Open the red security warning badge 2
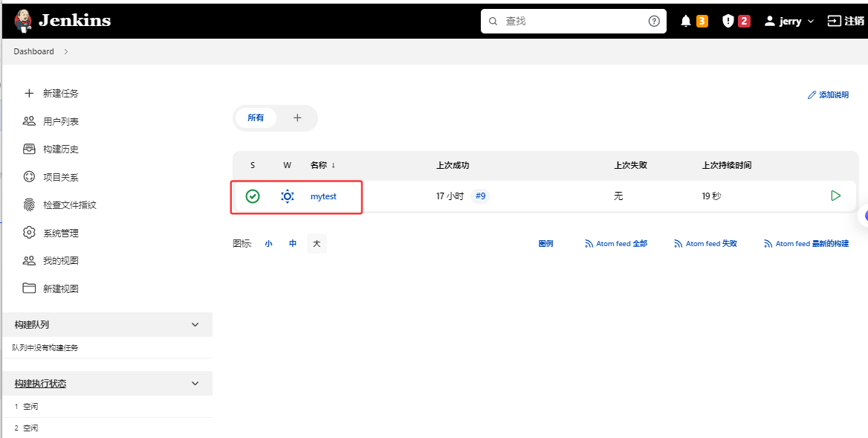 click(x=744, y=21)
